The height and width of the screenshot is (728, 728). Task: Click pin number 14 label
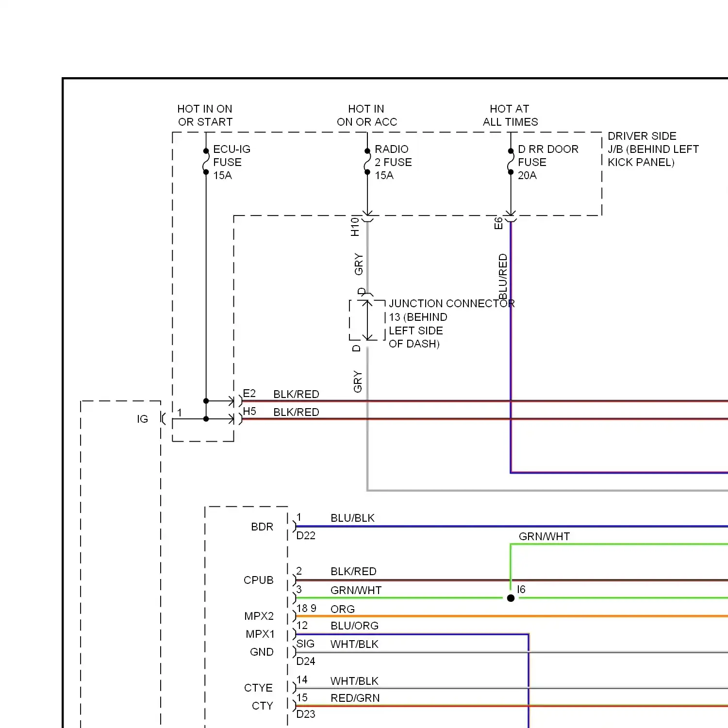(302, 679)
